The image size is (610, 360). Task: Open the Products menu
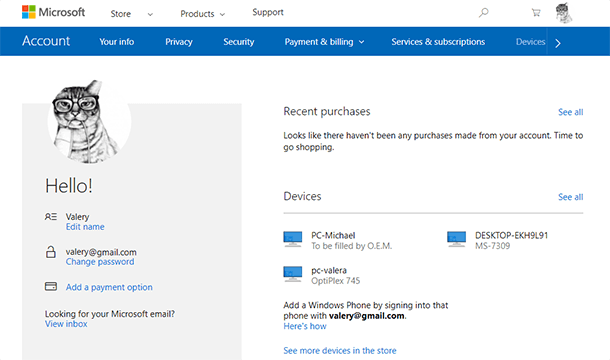[197, 14]
